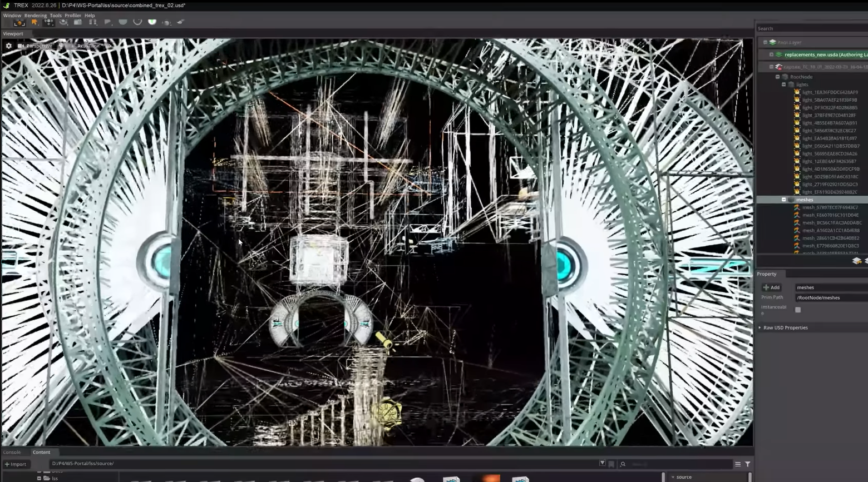Click the rectangular panel toolbar icon
Screen dimensions: 868x482
[x=78, y=22]
